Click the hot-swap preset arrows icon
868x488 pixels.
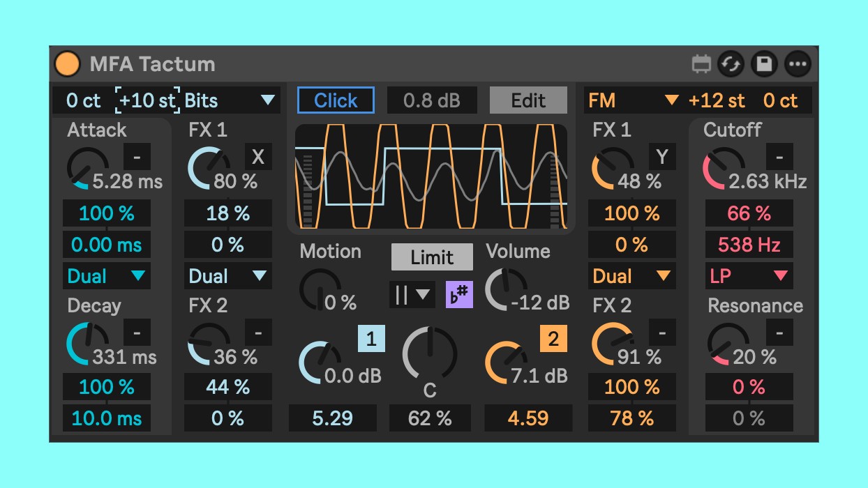point(731,64)
